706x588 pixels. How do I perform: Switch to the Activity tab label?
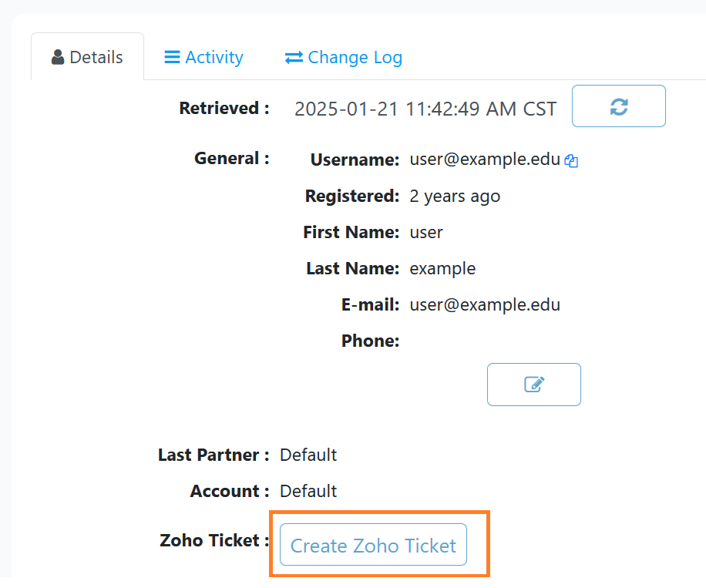click(x=214, y=57)
